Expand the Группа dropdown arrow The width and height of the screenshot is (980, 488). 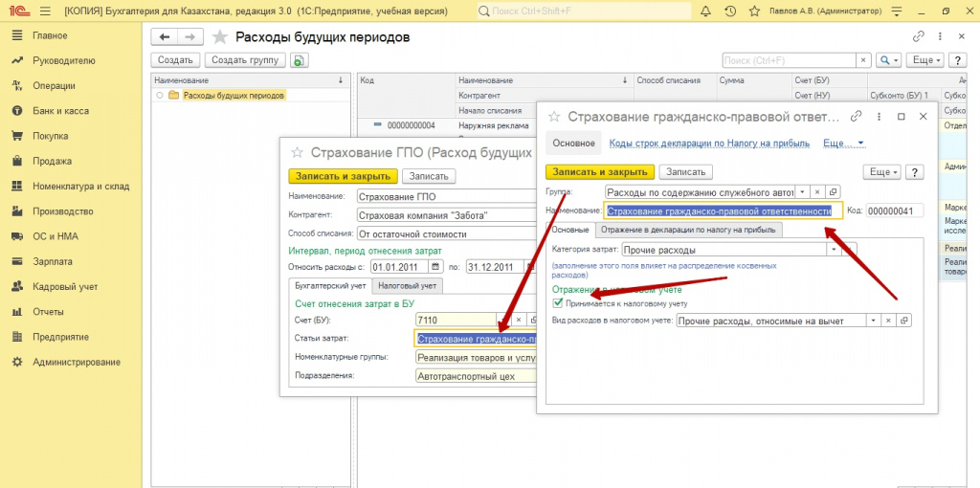pos(803,192)
